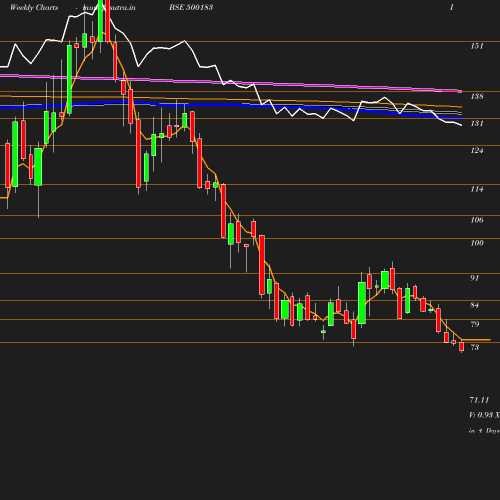The image size is (500, 500).
Task: Select the 84 price level label
Action: [475, 305]
